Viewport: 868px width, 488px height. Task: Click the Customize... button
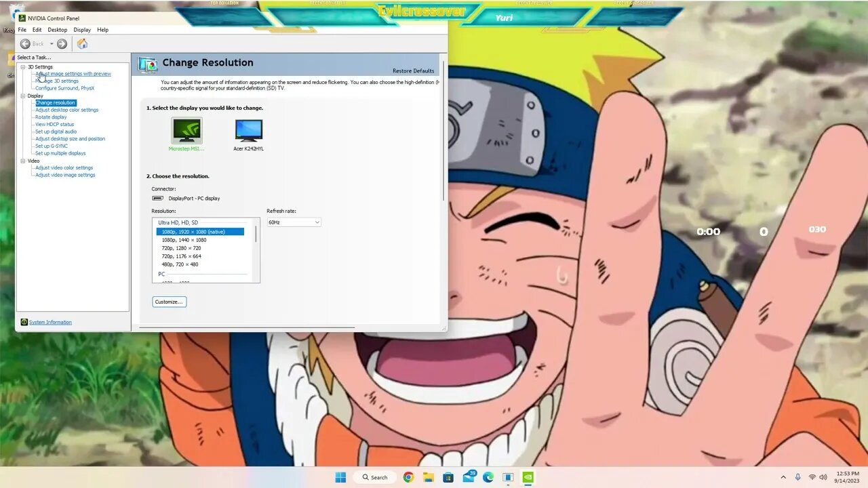tap(169, 302)
